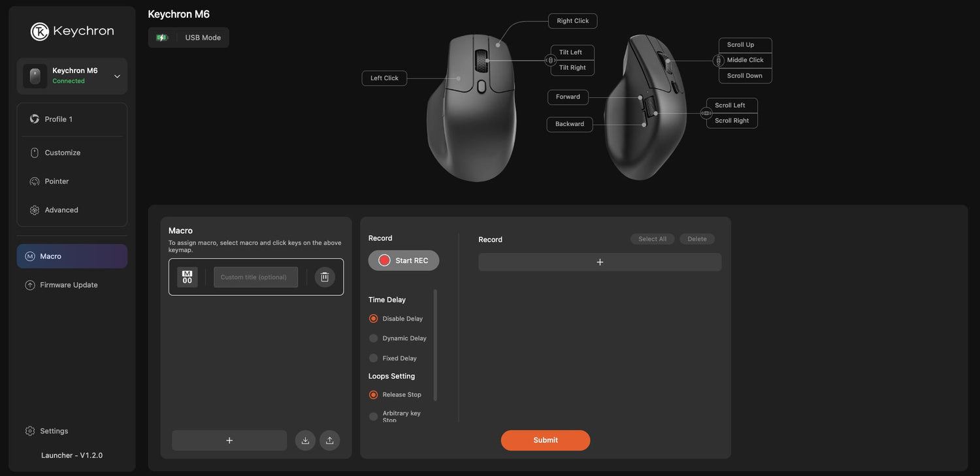Screen dimensions: 980x476
Task: Click the record settings vertical scrollbar
Action: click(x=435, y=345)
